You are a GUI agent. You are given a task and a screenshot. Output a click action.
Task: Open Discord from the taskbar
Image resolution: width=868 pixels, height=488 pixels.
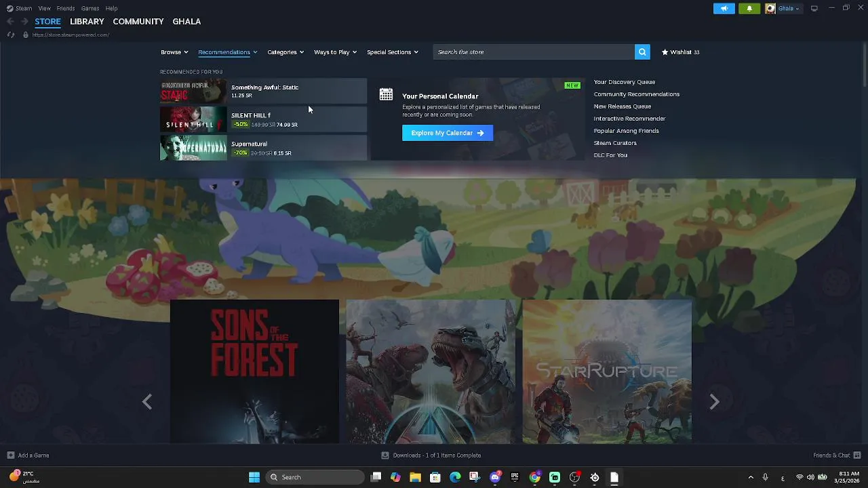click(x=495, y=477)
